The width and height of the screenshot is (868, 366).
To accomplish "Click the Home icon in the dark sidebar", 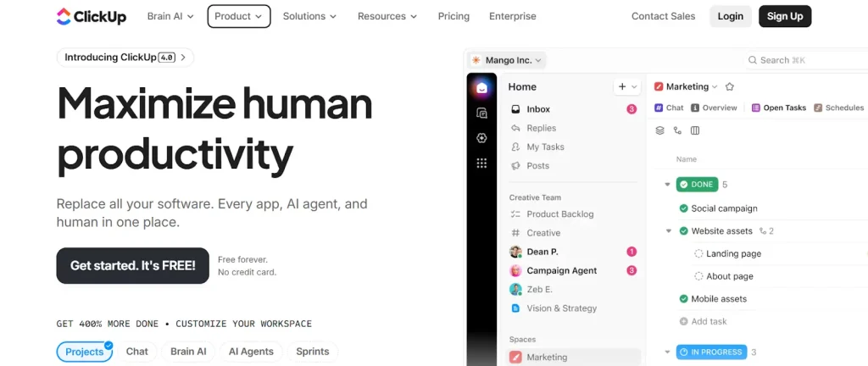I will click(481, 88).
